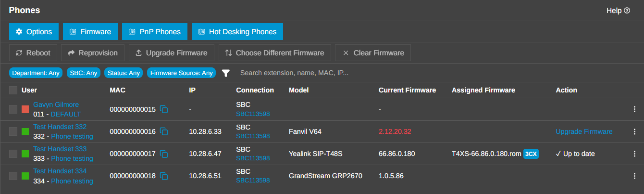The image size is (644, 194).
Task: Copy MAC address 000000000016
Action: coord(164,131)
